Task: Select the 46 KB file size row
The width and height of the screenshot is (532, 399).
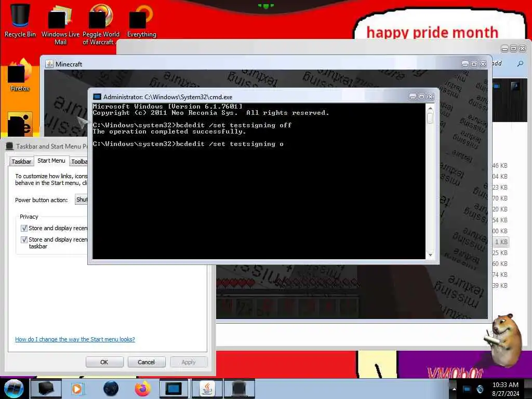Action: click(500, 166)
